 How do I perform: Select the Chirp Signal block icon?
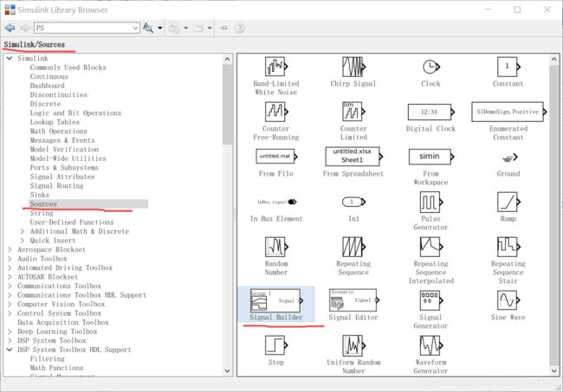click(x=353, y=67)
